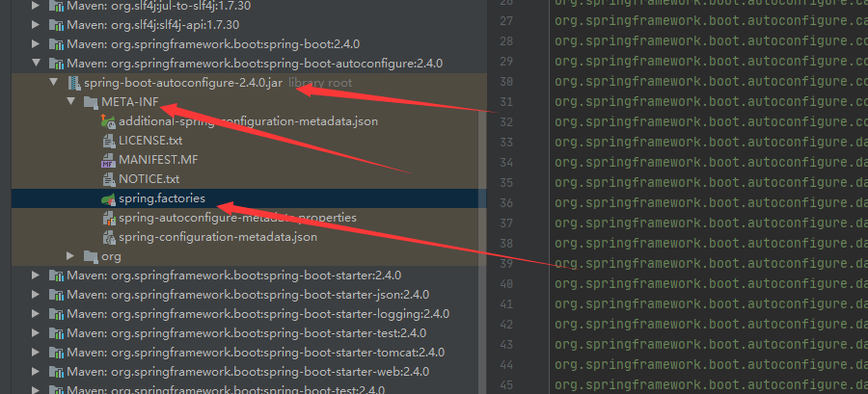
Task: Expand Maven spring-boot-starter-logging:2.4.0 arrow
Action: pos(36,314)
